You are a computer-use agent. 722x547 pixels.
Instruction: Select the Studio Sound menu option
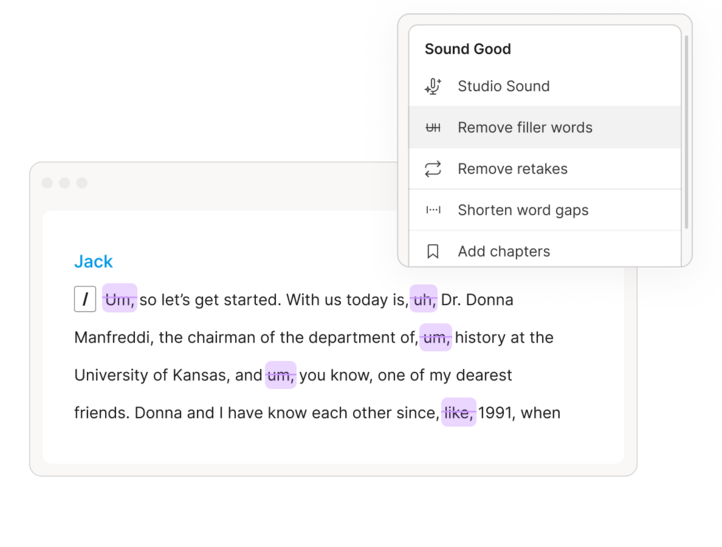click(503, 87)
